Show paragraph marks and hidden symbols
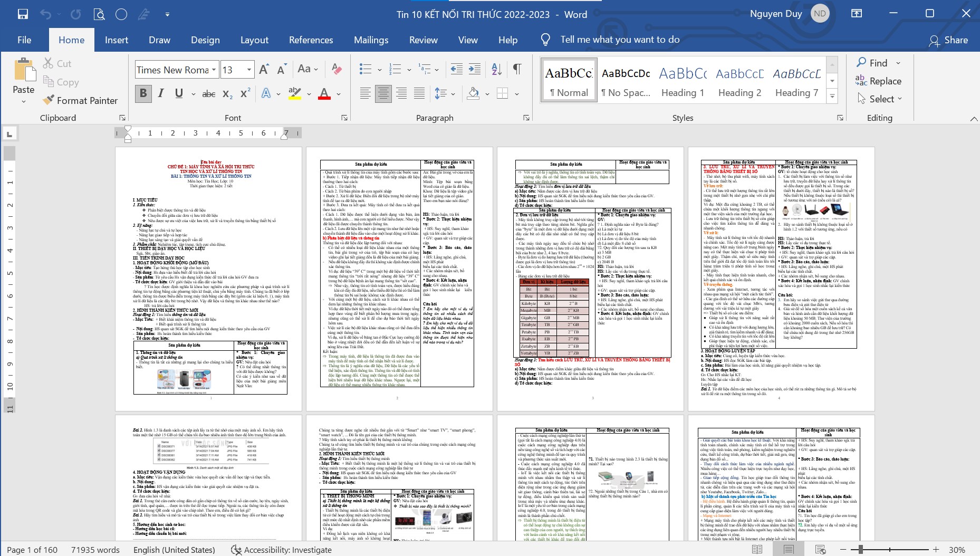Image resolution: width=980 pixels, height=556 pixels. 517,69
